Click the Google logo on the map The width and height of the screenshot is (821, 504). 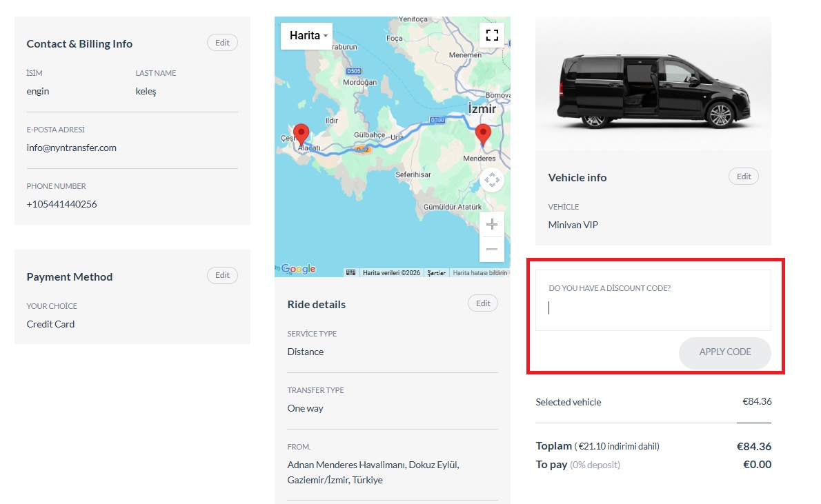298,269
